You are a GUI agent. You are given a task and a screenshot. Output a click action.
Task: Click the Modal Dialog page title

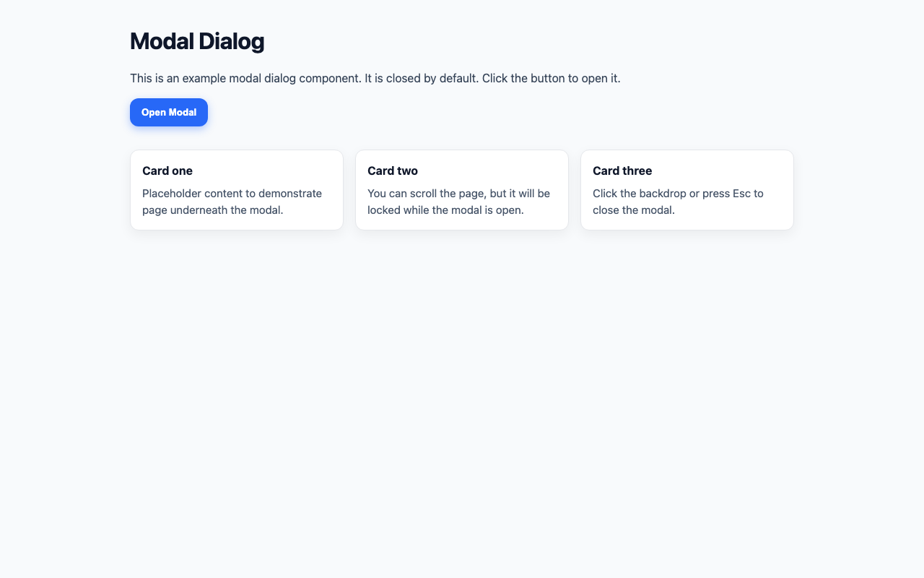coord(196,41)
